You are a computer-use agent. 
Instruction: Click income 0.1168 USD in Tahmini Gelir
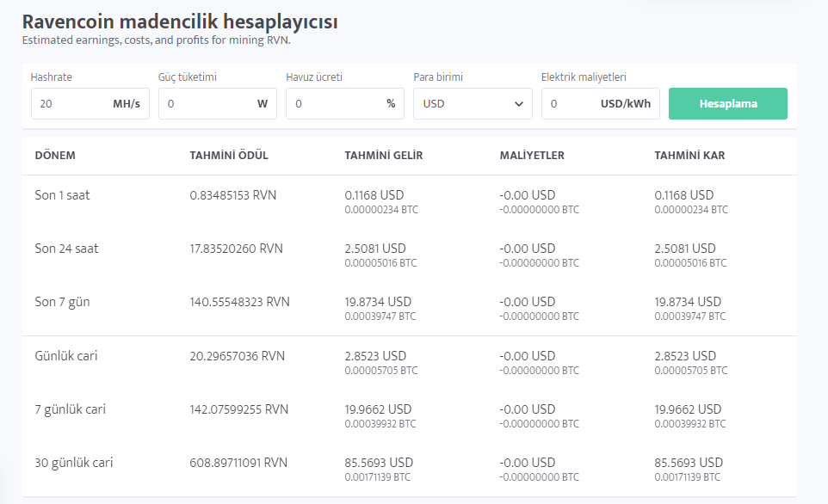(374, 195)
